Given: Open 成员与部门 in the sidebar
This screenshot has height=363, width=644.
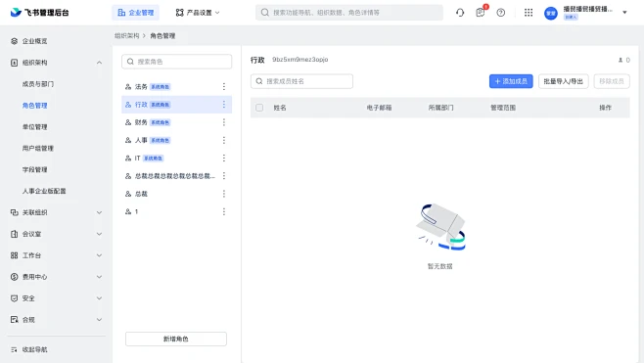Looking at the screenshot, I should pyautogui.click(x=38, y=84).
